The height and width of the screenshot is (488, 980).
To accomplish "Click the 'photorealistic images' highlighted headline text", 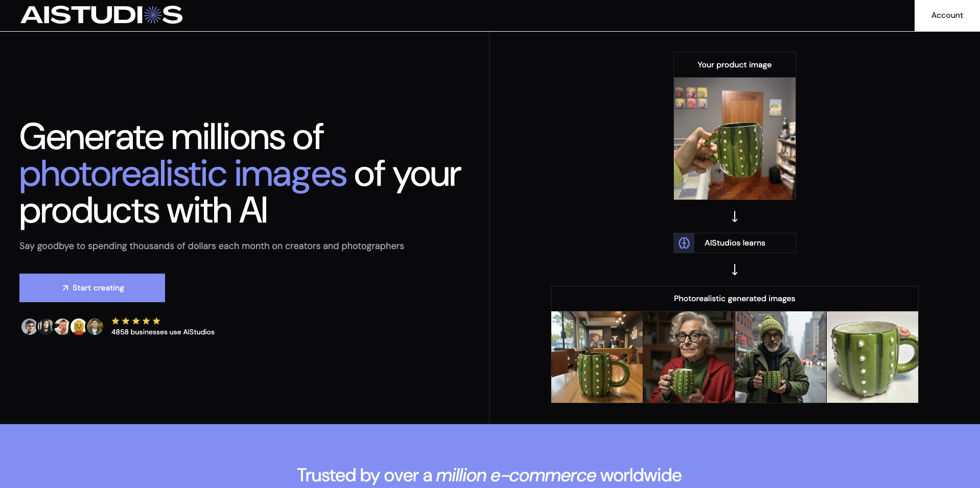I will coord(183,174).
